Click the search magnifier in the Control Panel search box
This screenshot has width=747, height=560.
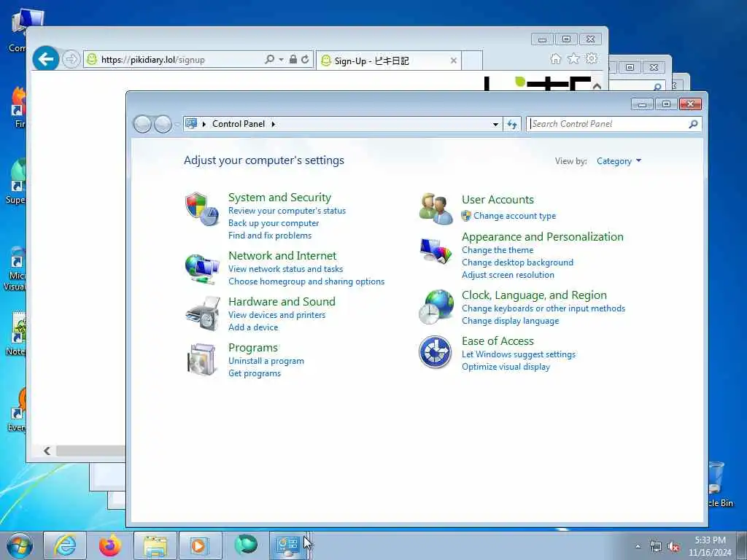point(693,124)
